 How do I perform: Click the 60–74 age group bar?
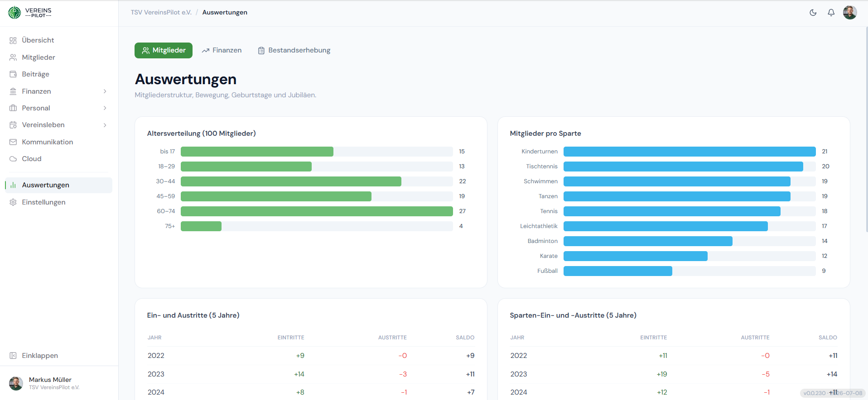pyautogui.click(x=317, y=211)
